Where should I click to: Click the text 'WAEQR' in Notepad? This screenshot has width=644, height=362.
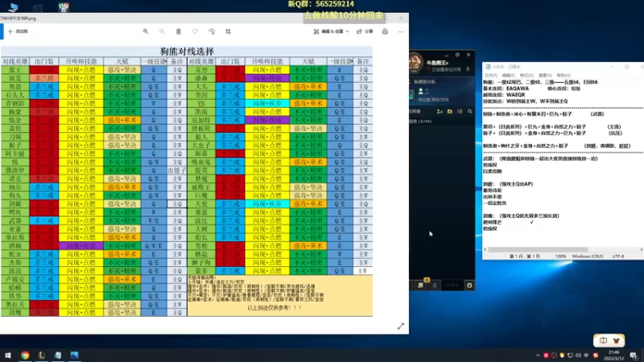point(516,95)
